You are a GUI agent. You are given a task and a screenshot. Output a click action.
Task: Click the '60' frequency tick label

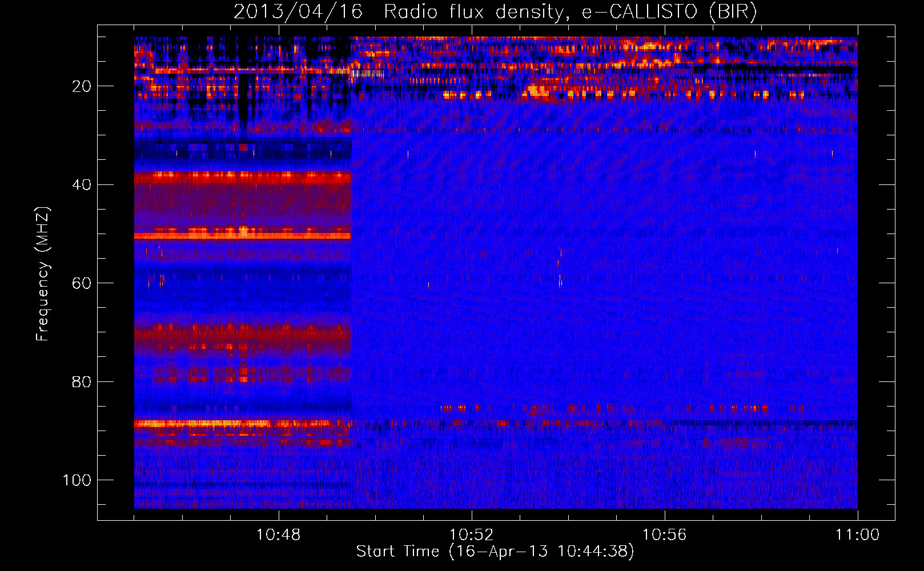[82, 283]
